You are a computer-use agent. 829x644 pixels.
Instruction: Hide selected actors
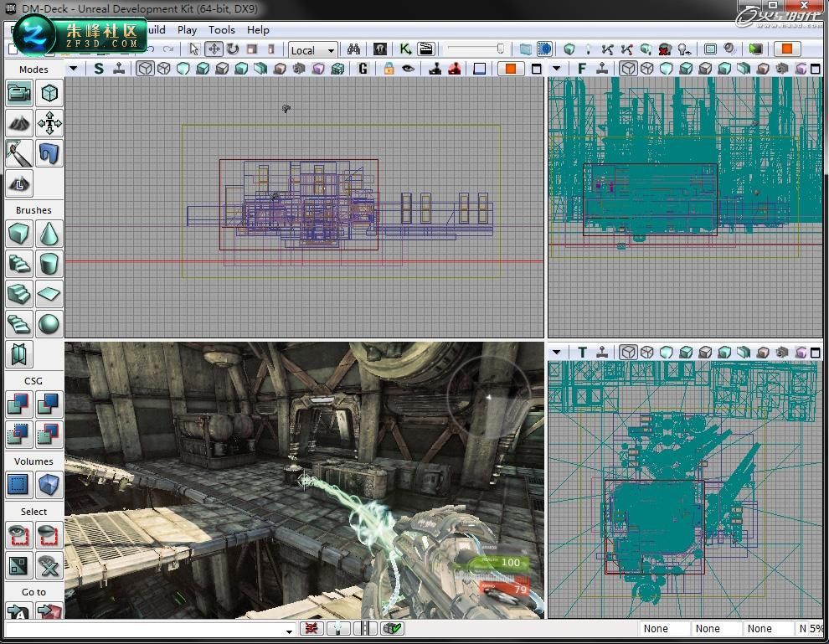coord(49,536)
